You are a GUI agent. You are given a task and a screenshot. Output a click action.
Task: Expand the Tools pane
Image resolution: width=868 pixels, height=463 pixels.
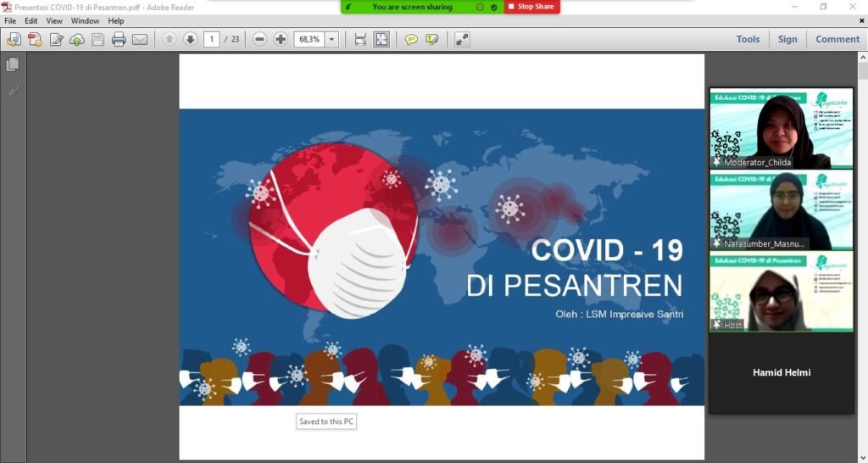[x=748, y=39]
